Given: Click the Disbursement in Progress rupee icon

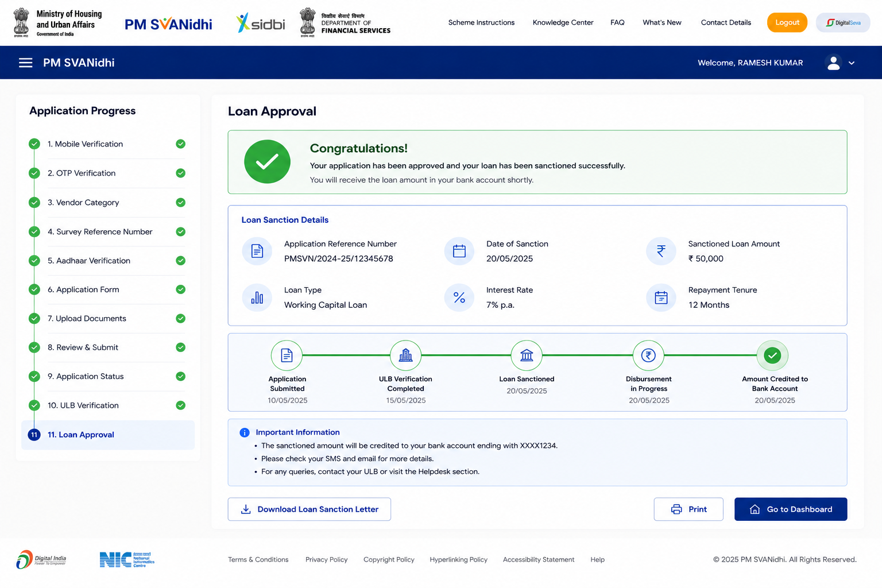Looking at the screenshot, I should click(648, 356).
